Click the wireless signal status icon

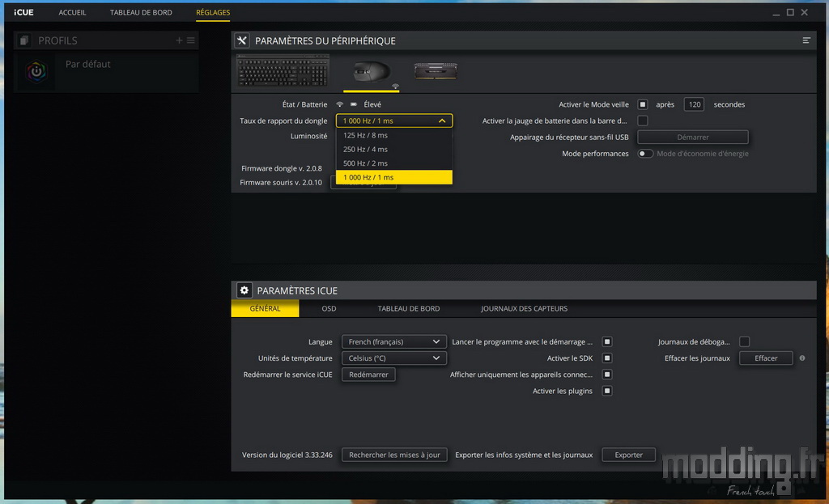[339, 104]
